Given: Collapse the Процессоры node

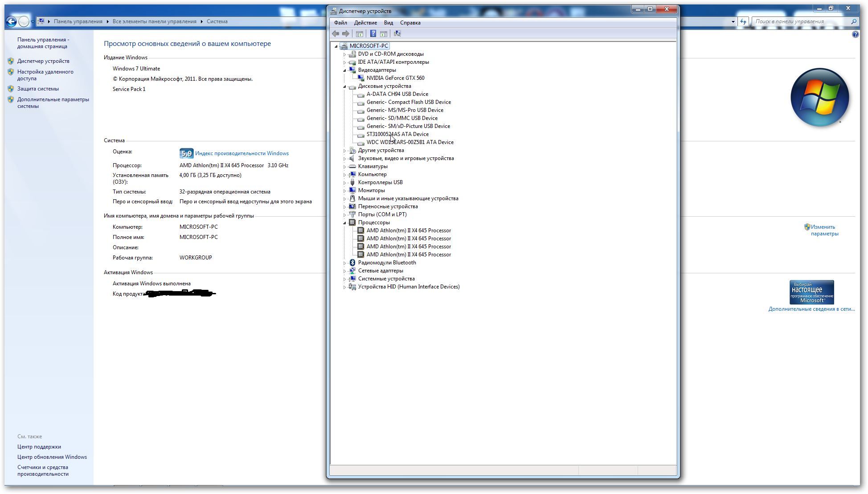Looking at the screenshot, I should pyautogui.click(x=344, y=223).
